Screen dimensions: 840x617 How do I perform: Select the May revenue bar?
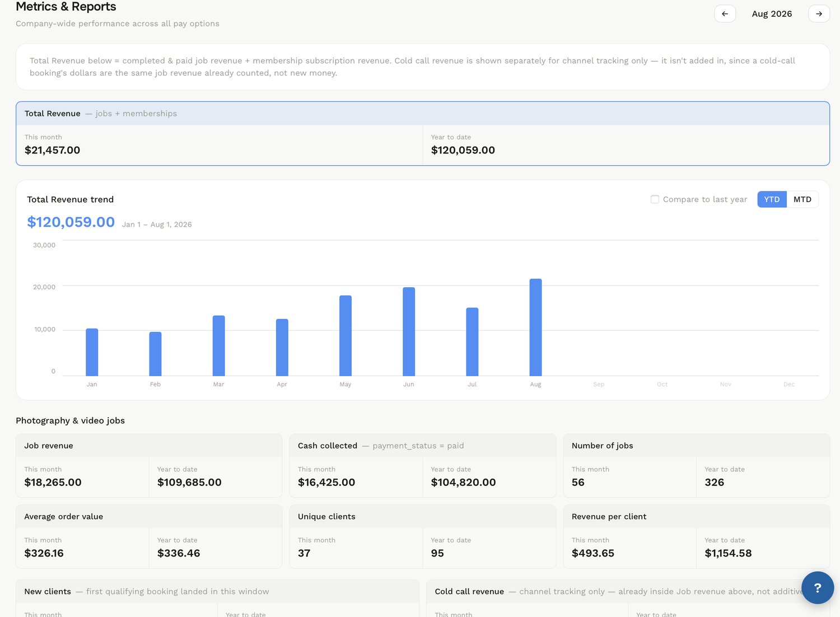click(x=346, y=335)
